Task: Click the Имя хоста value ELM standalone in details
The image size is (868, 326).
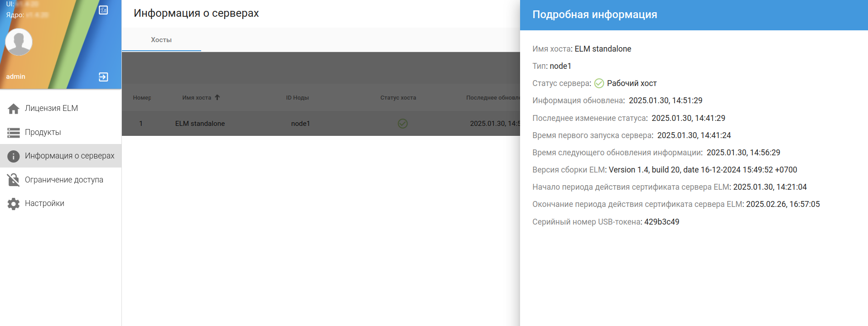Action: [x=603, y=49]
